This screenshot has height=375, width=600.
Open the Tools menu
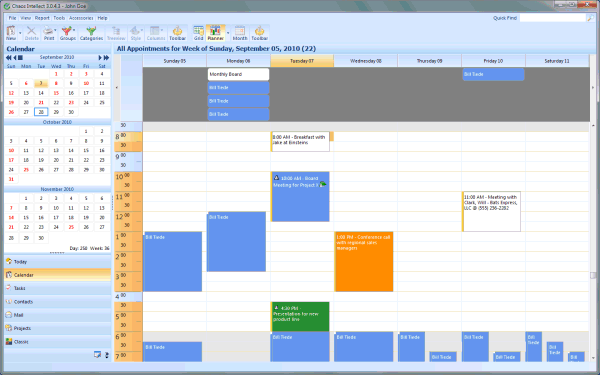(x=59, y=18)
